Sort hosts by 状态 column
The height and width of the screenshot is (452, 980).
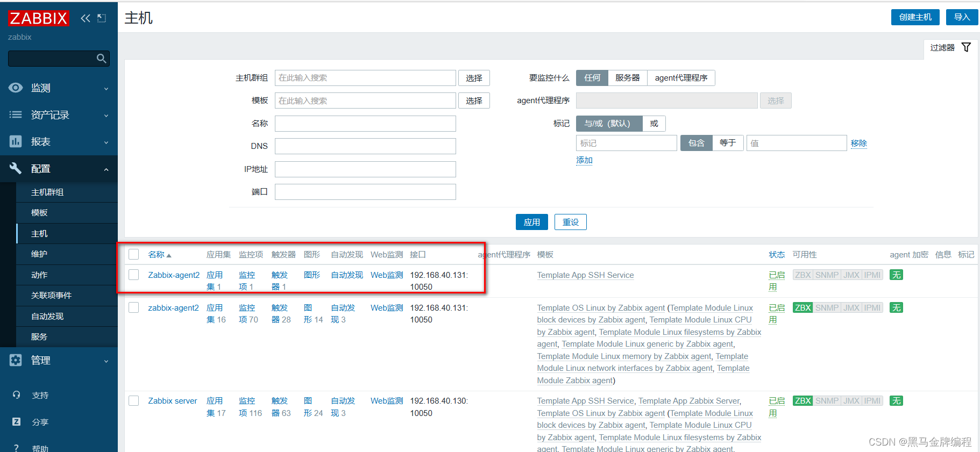[777, 255]
